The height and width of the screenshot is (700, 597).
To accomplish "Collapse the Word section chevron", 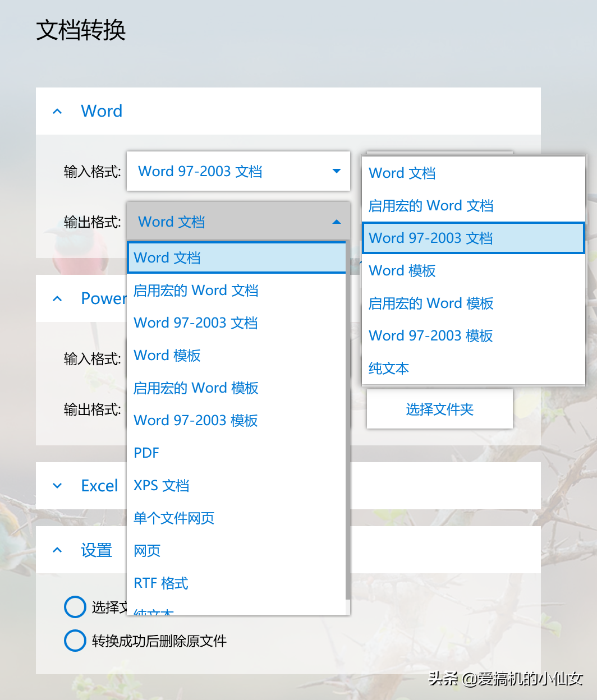I will [57, 111].
